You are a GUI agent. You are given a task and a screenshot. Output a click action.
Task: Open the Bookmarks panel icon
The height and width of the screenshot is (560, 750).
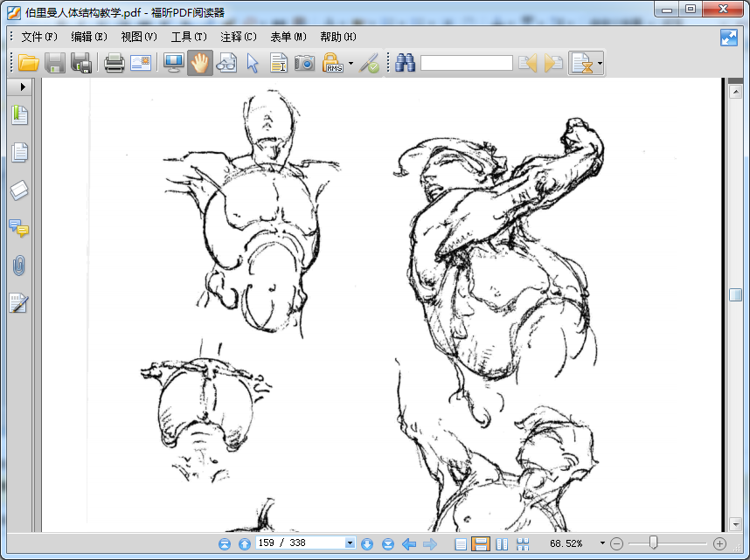coord(19,114)
